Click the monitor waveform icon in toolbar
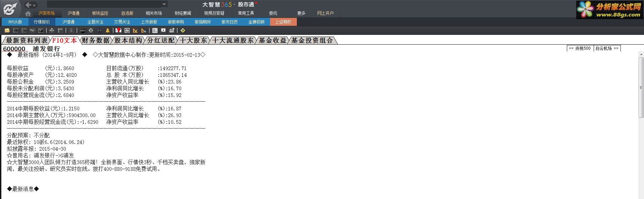Screen dimensions: 644x199 coord(127,31)
